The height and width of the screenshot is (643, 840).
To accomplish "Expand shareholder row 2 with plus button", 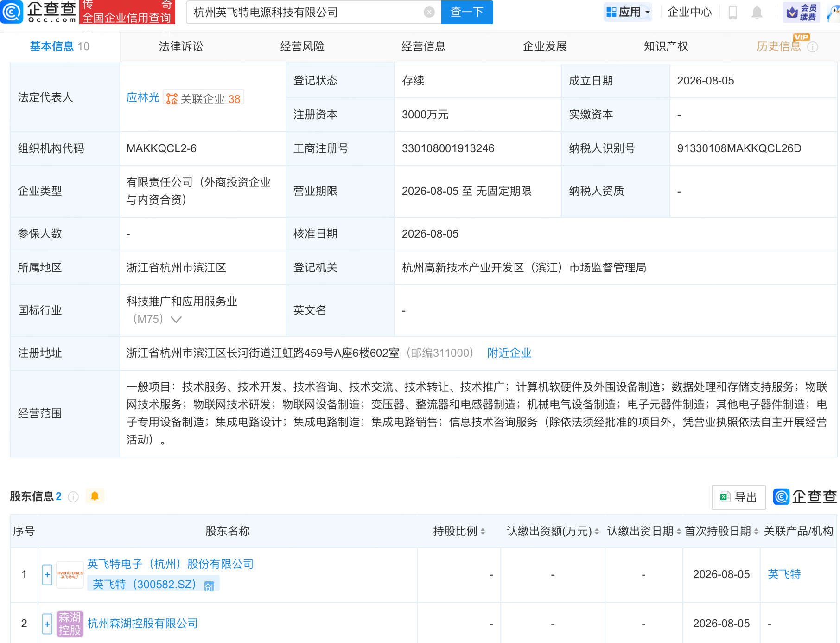I will click(x=47, y=624).
